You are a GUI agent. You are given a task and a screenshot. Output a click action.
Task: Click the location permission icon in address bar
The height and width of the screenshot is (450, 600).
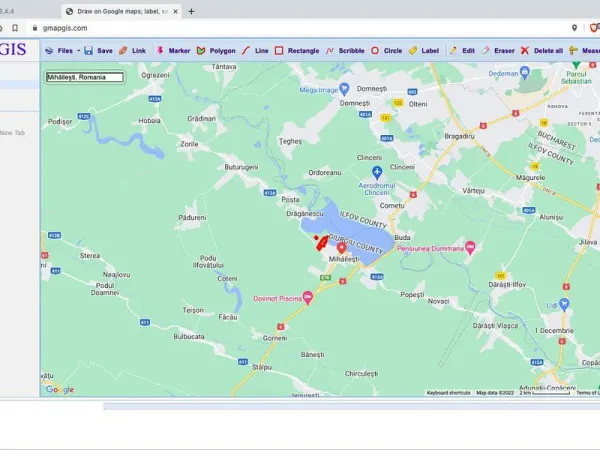coord(574,28)
